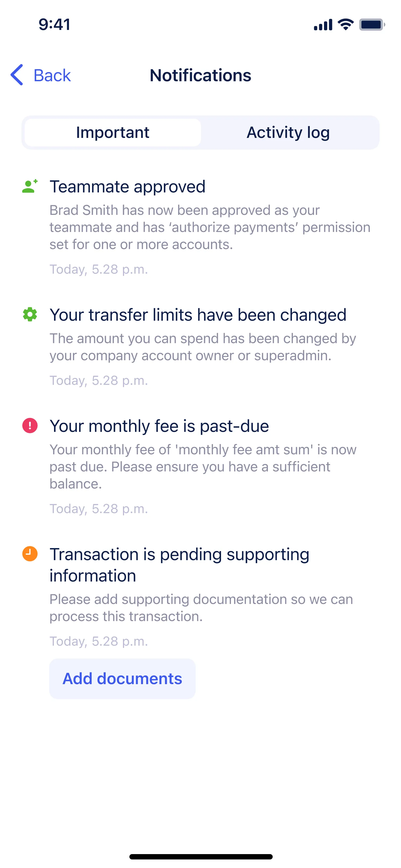This screenshot has width=401, height=868.
Task: Open the transfer limits changed notification
Action: 198,315
